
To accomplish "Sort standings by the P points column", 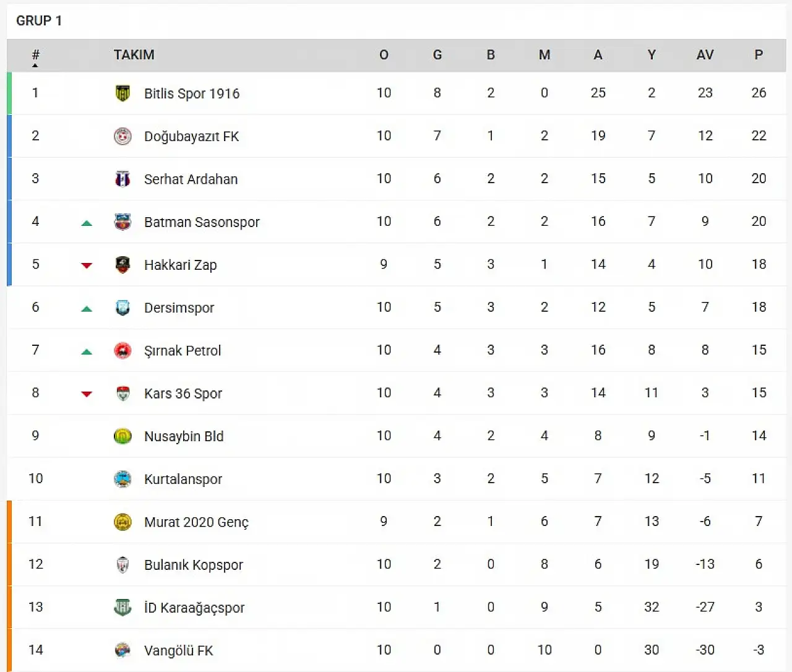I will click(759, 54).
